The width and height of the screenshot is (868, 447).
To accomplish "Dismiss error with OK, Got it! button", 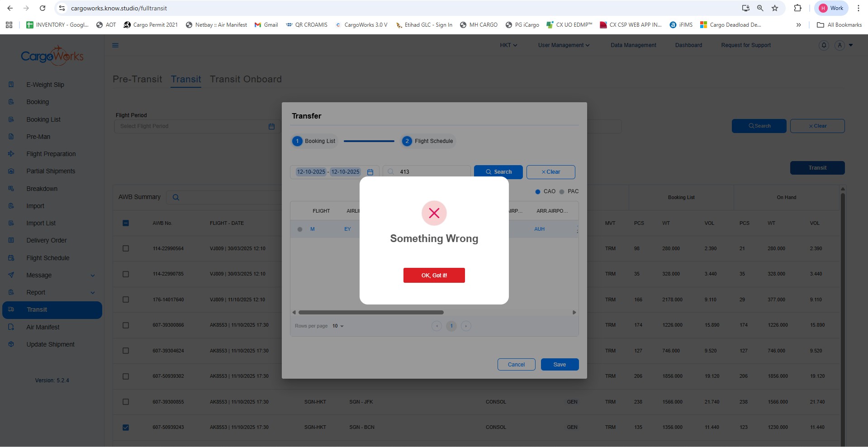I will 434,275.
